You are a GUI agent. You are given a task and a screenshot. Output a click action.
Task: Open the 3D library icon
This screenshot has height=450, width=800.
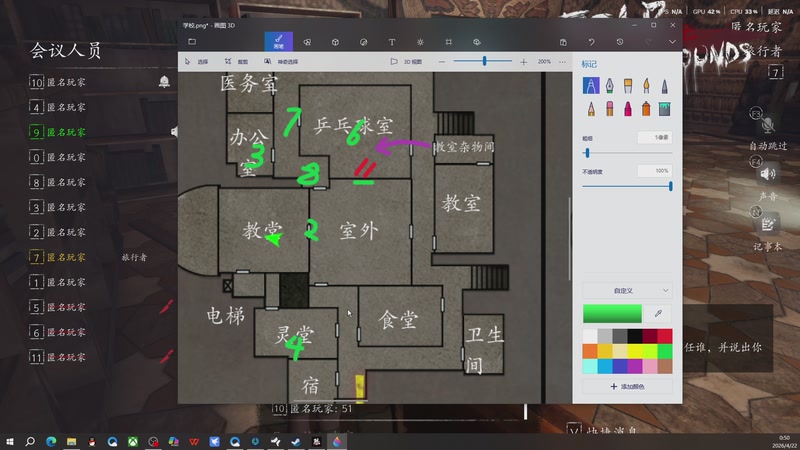477,42
